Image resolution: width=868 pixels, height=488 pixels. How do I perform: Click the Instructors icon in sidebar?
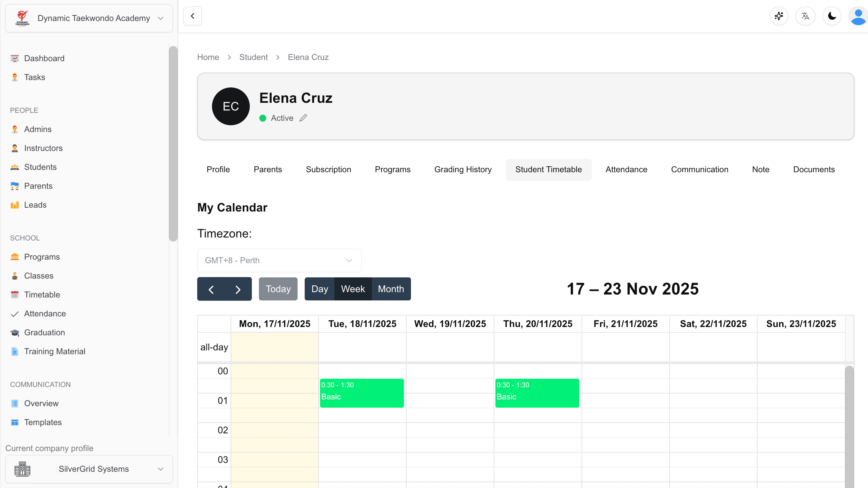14,148
